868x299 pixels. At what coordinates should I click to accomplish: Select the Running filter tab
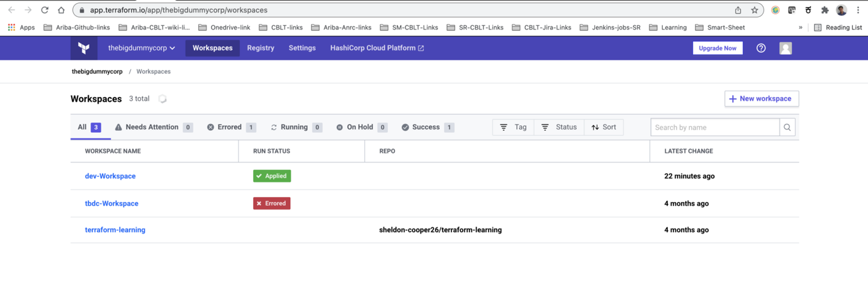click(296, 127)
